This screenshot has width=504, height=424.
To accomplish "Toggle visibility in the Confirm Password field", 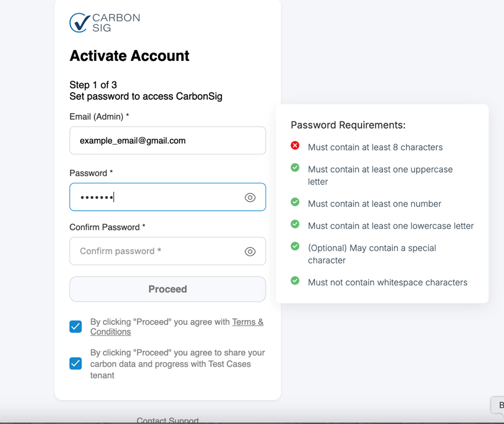I will (x=250, y=252).
